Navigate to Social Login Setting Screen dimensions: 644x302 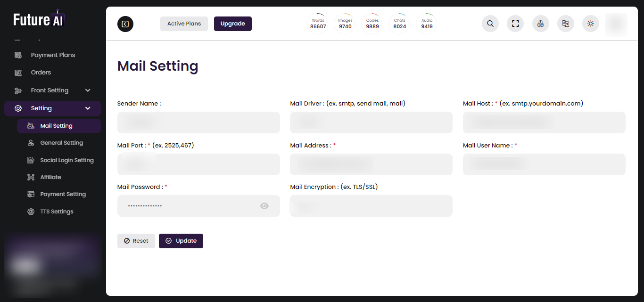66,160
